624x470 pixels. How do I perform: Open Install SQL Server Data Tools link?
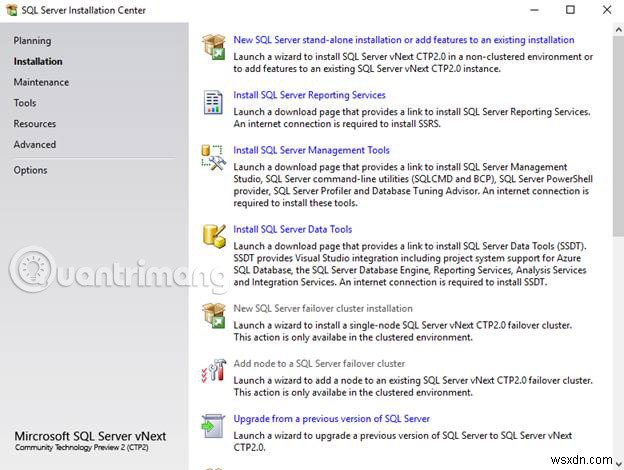[292, 229]
